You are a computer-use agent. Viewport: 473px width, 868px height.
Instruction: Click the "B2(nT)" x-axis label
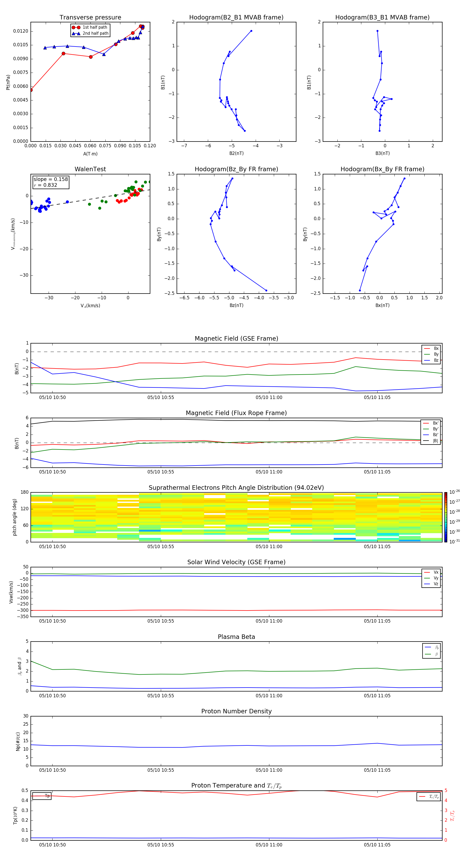[x=236, y=153]
